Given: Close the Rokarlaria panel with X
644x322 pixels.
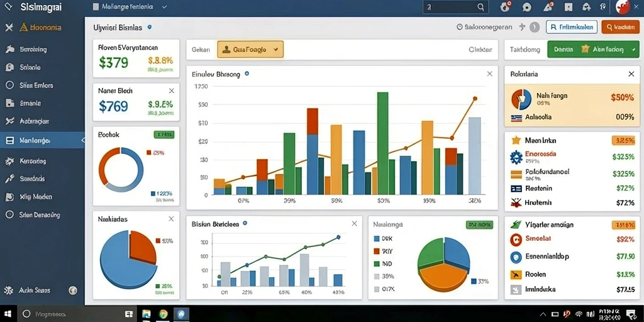Looking at the screenshot, I should tap(631, 74).
